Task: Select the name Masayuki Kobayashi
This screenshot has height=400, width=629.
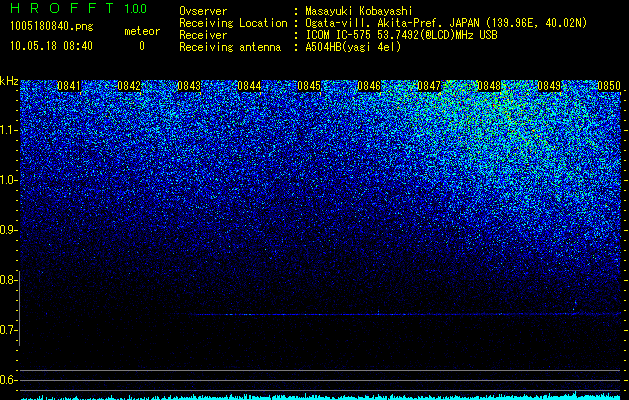Action: coord(359,12)
